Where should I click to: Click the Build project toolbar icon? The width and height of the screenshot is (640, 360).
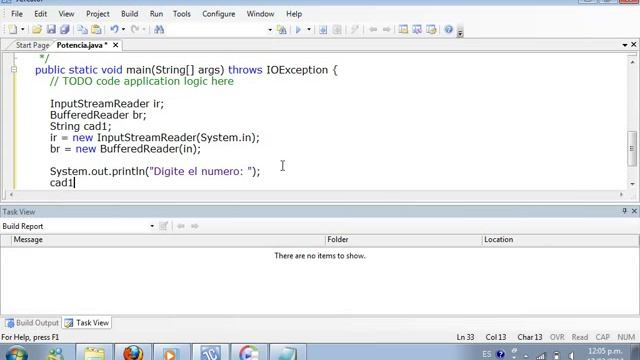(337, 29)
